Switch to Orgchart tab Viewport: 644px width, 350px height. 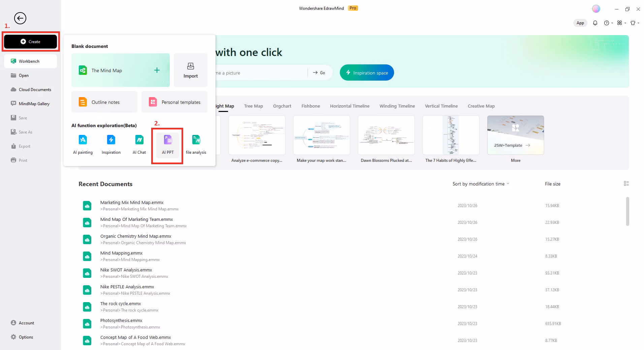282,106
